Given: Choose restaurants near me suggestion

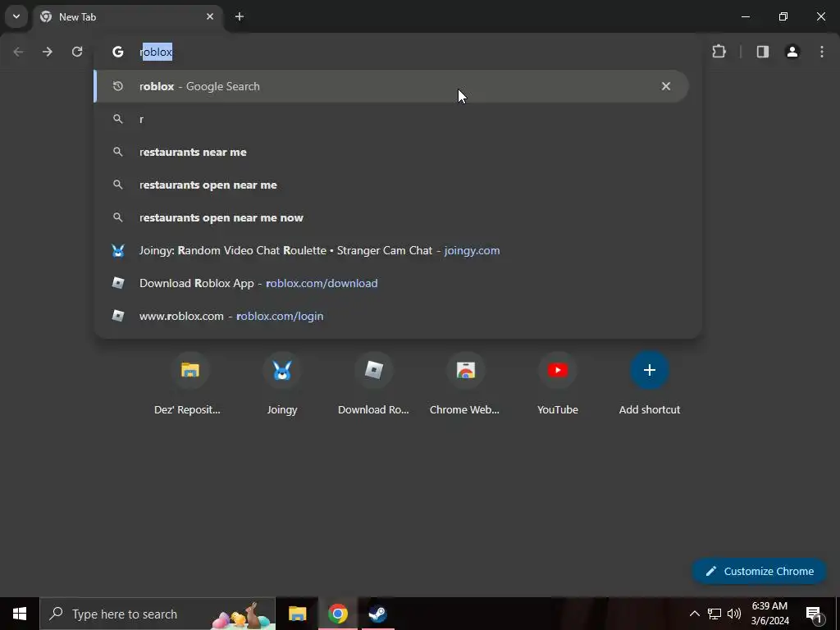Looking at the screenshot, I should 391,152.
